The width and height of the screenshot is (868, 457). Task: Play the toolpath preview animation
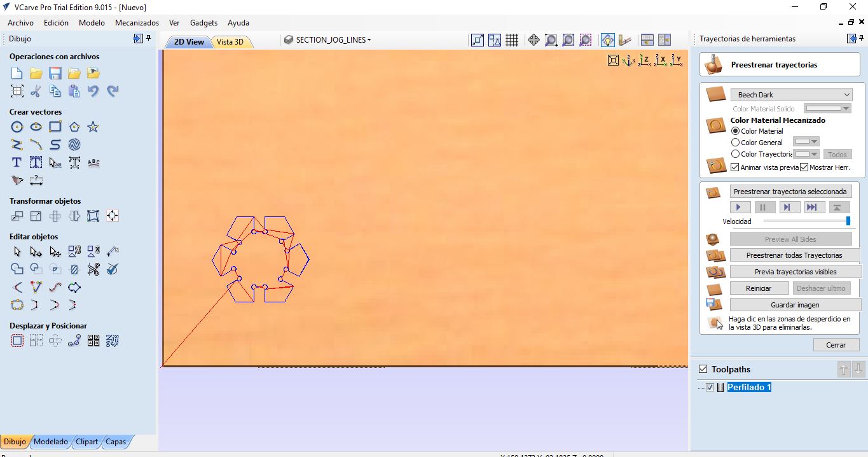click(740, 207)
